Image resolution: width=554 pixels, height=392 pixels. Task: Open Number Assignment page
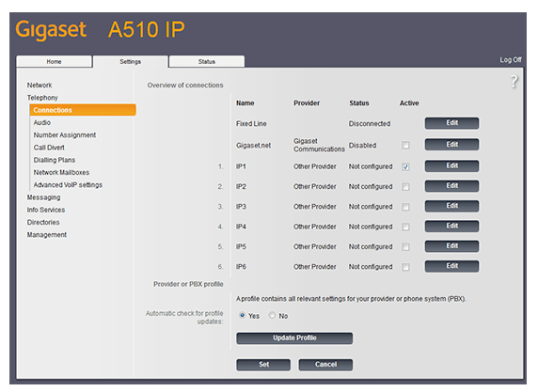[x=65, y=135]
